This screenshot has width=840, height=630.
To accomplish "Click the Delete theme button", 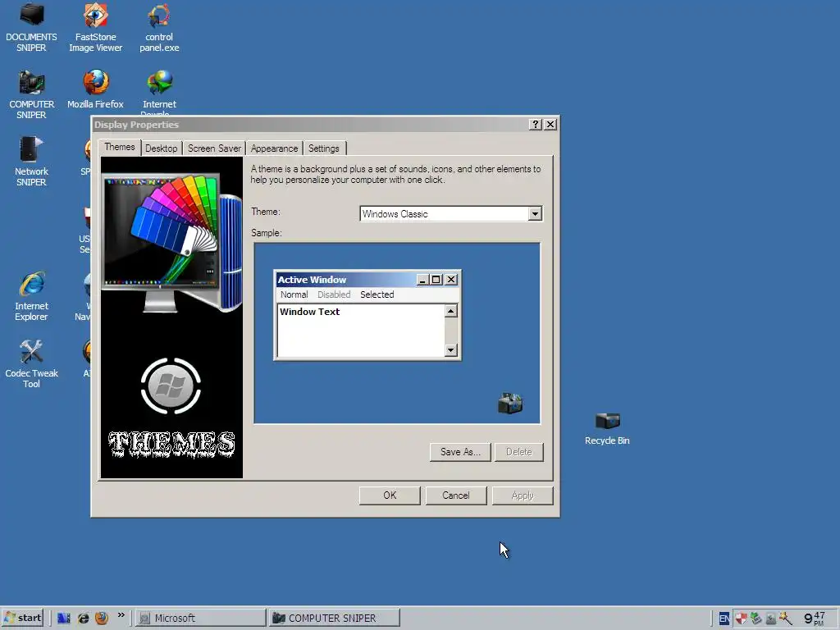I will coord(519,452).
